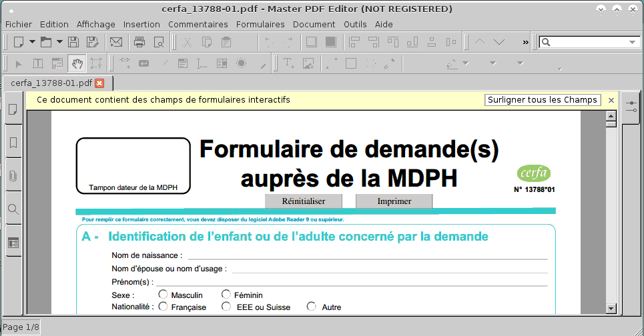This screenshot has width=644, height=336.
Task: Select the Hand tool
Action: coord(77,63)
